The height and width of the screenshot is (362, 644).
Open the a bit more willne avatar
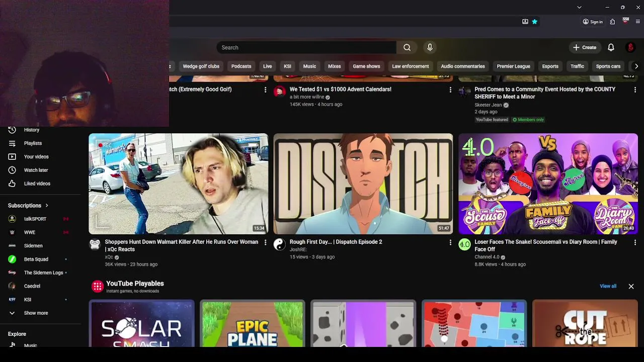tap(279, 92)
